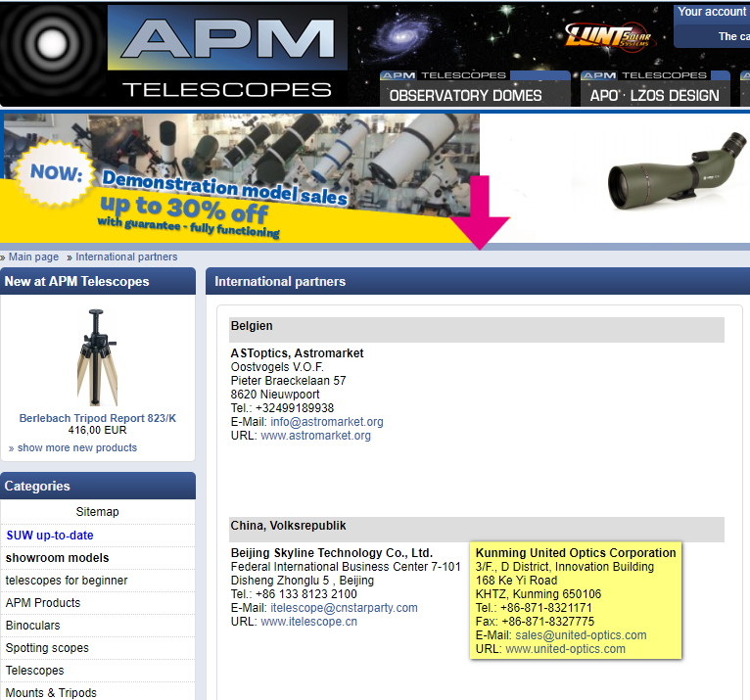This screenshot has width=750, height=700.
Task: Open SUW up-to-date category
Action: point(50,536)
